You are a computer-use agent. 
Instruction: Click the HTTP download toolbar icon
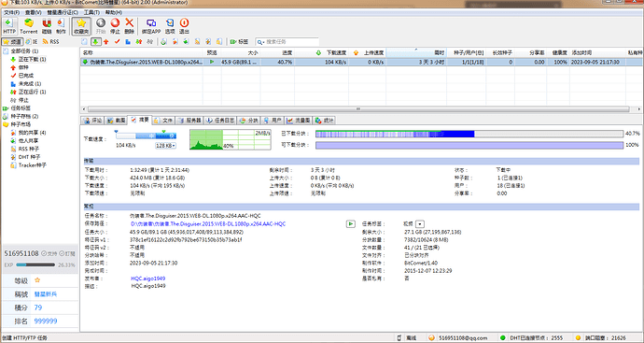click(9, 26)
